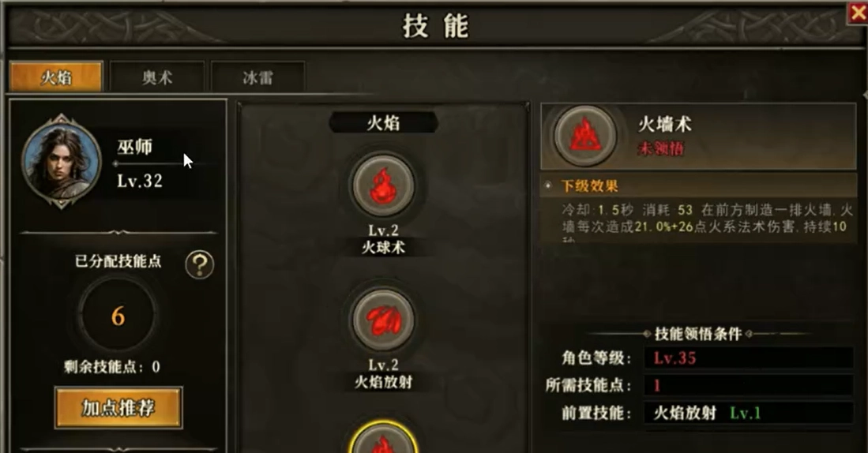The width and height of the screenshot is (868, 453).
Task: Close the skills window with X
Action: pyautogui.click(x=858, y=13)
